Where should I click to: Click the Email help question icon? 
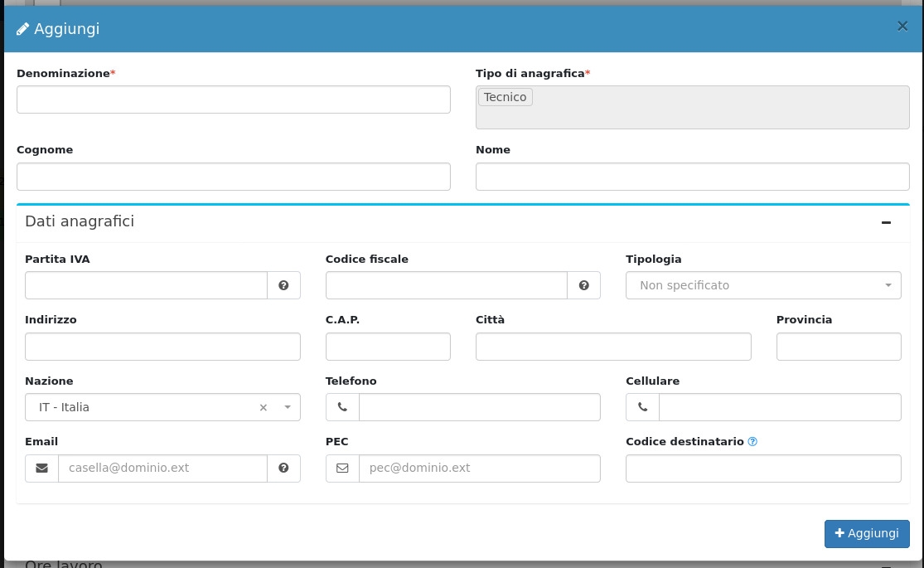pyautogui.click(x=283, y=468)
